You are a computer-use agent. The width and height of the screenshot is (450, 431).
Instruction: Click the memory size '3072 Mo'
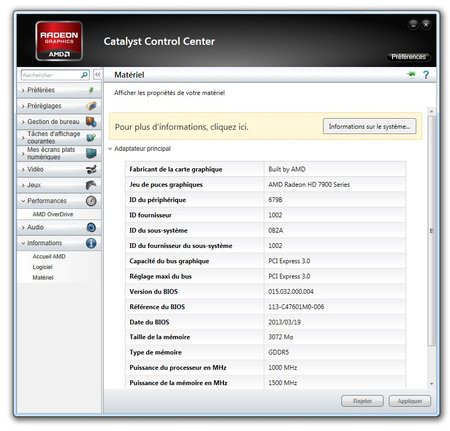(281, 337)
